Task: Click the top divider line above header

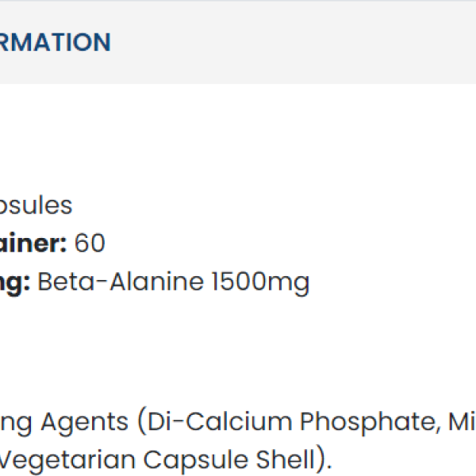Action: click(238, 1)
